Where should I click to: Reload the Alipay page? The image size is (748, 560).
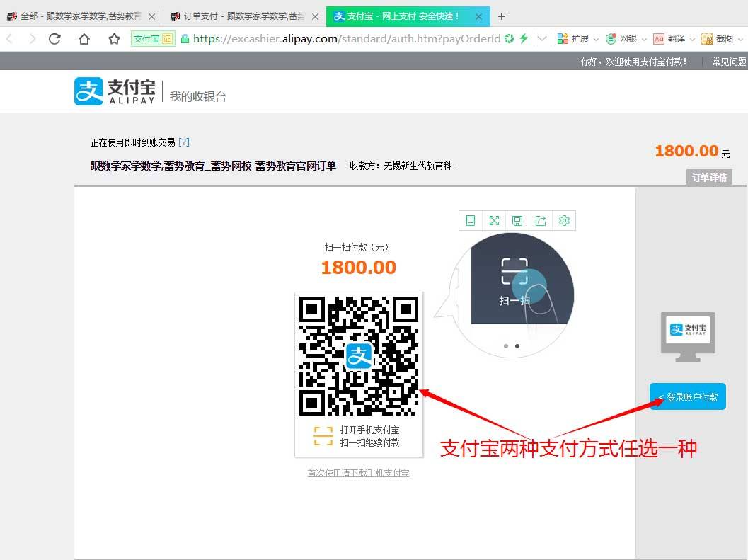pos(55,39)
